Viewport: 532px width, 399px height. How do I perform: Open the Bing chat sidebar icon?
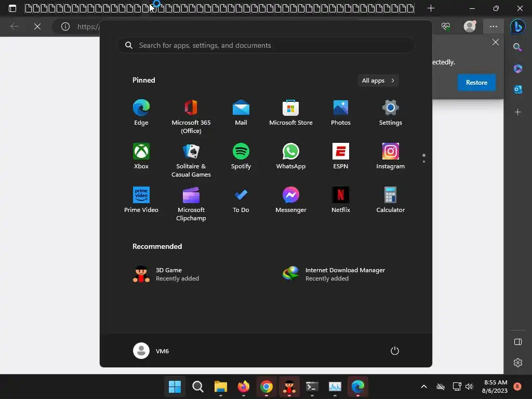(518, 26)
